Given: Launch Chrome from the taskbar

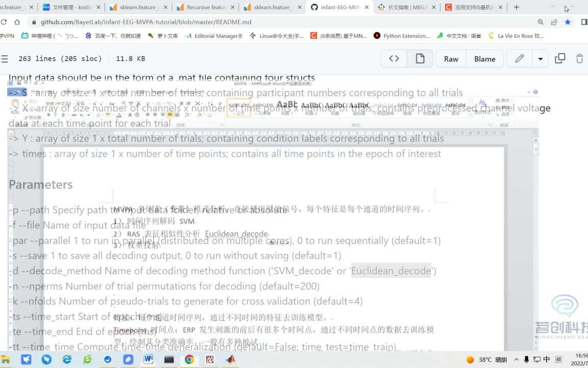Looking at the screenshot, I should (x=189, y=359).
